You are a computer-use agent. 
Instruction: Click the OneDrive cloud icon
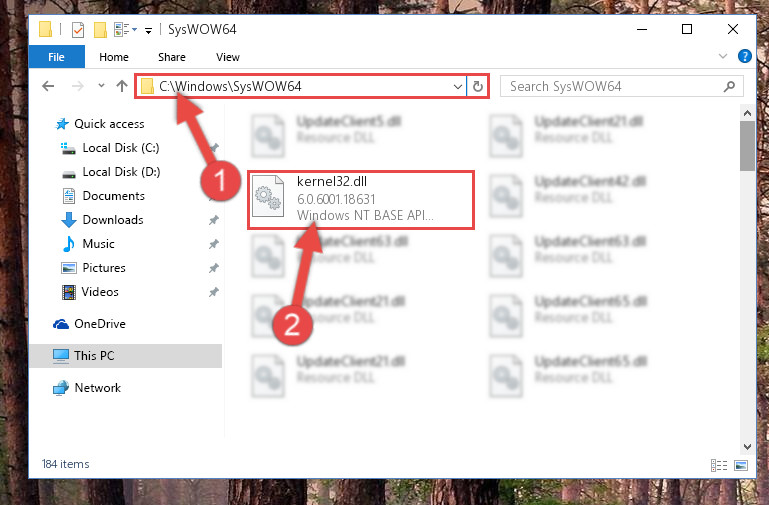[61, 324]
